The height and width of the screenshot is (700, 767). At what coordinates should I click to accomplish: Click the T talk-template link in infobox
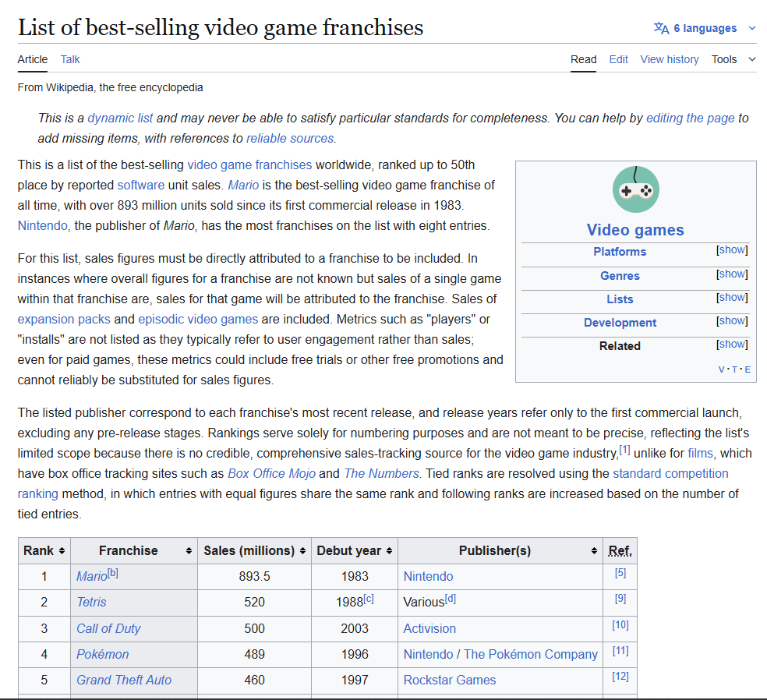pyautogui.click(x=735, y=369)
